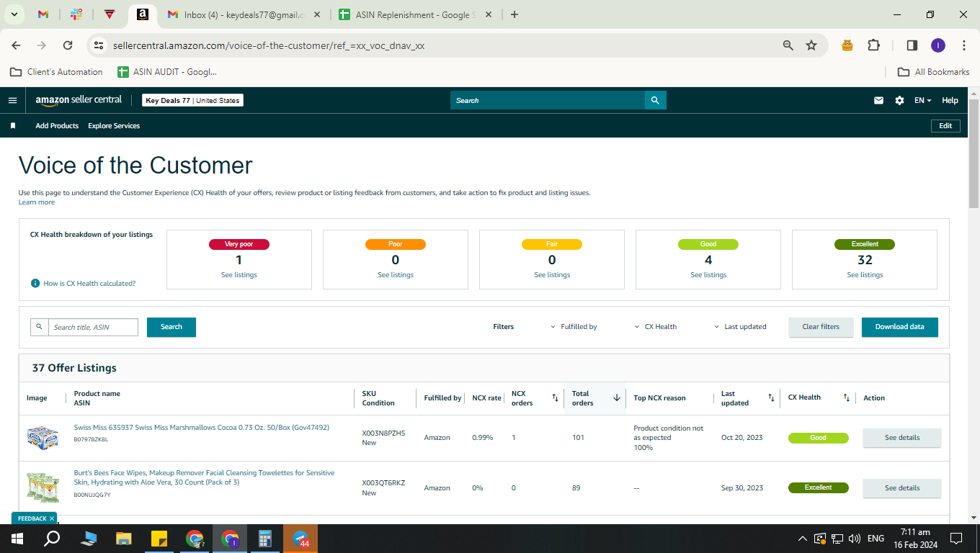The width and height of the screenshot is (980, 553).
Task: Expand the Fulfilled by filter
Action: [x=574, y=327]
